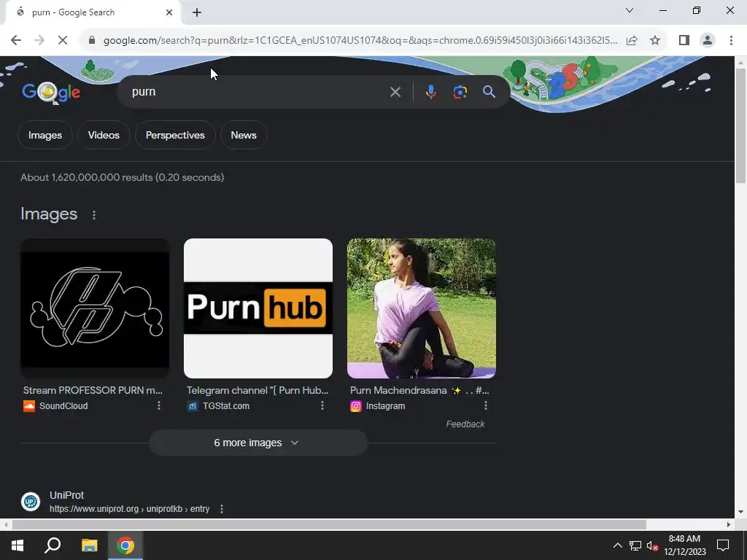The height and width of the screenshot is (560, 747).
Task: Open the UniProt result site icon
Action: tap(31, 502)
